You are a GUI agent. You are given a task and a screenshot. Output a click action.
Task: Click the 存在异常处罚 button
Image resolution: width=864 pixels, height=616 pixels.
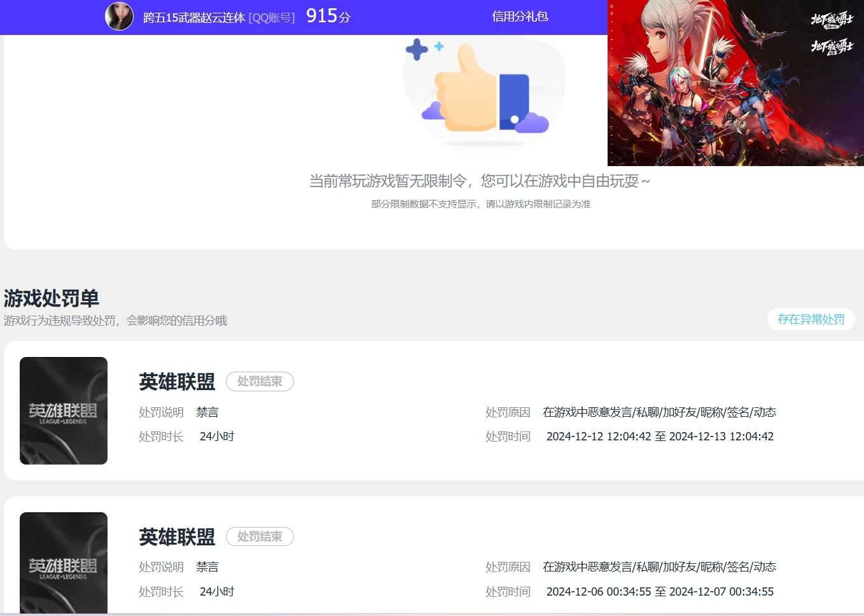811,319
